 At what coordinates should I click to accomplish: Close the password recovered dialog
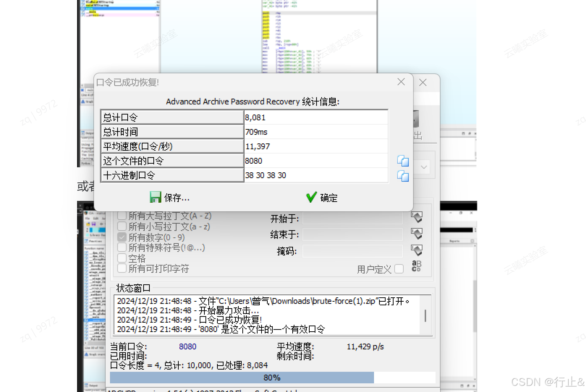pyautogui.click(x=401, y=82)
